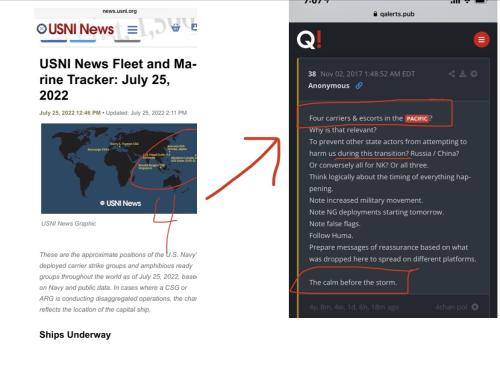Click the download icon on post 38
Viewport: 500px width, 373px height.
[463, 74]
